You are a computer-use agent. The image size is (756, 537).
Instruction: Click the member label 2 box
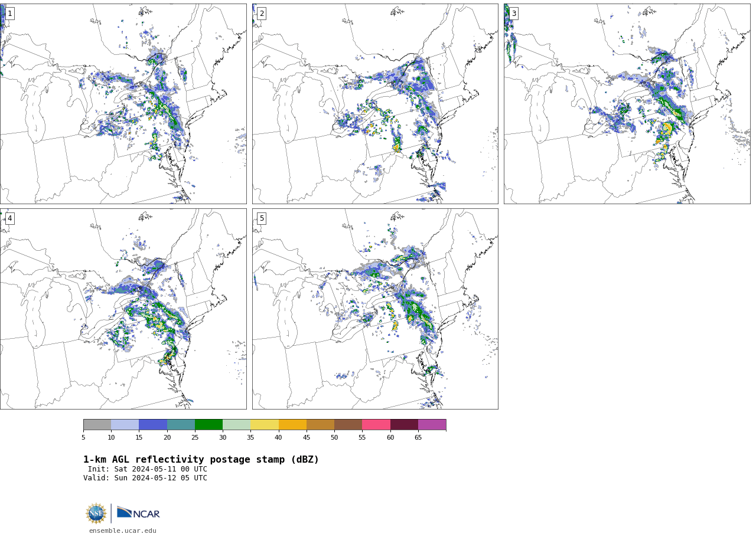click(x=262, y=14)
